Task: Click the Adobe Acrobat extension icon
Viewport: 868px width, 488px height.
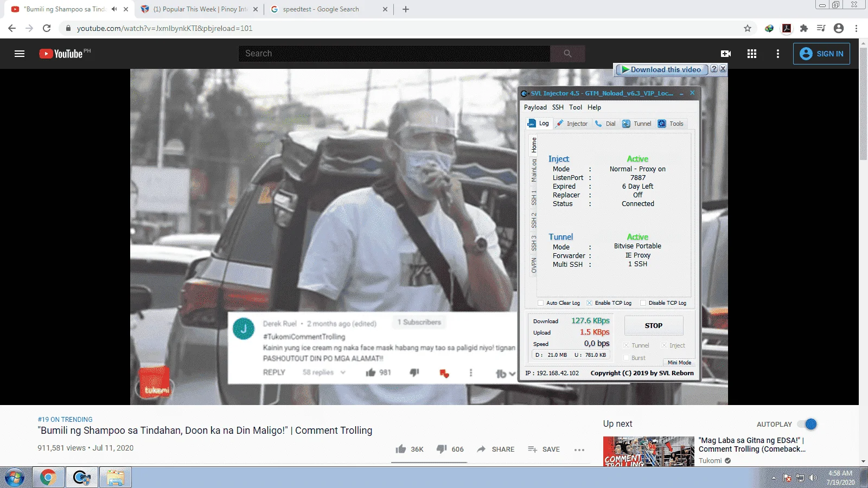Action: click(787, 28)
